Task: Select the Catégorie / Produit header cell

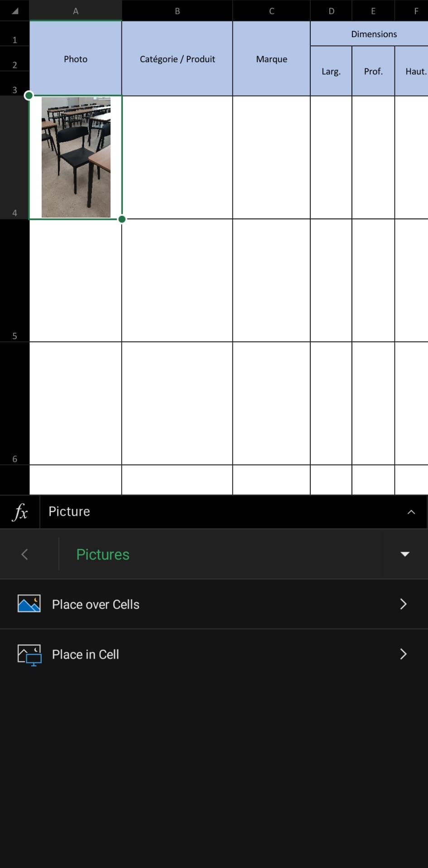Action: [177, 59]
